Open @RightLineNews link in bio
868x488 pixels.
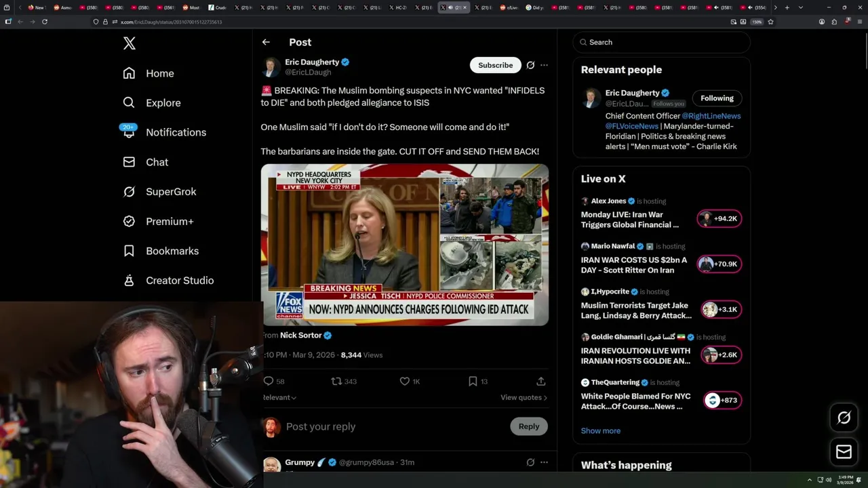click(x=711, y=116)
